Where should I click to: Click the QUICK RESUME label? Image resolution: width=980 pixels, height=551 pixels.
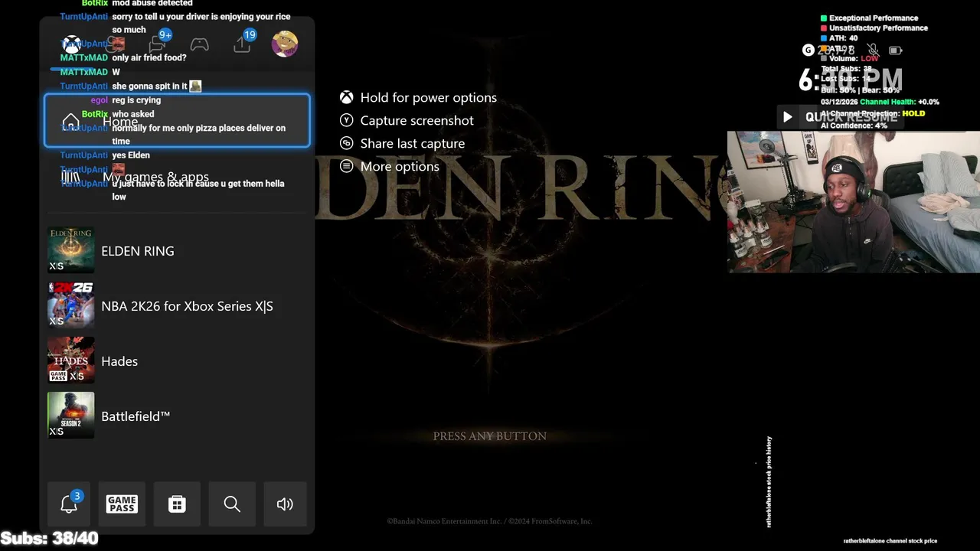coord(851,117)
